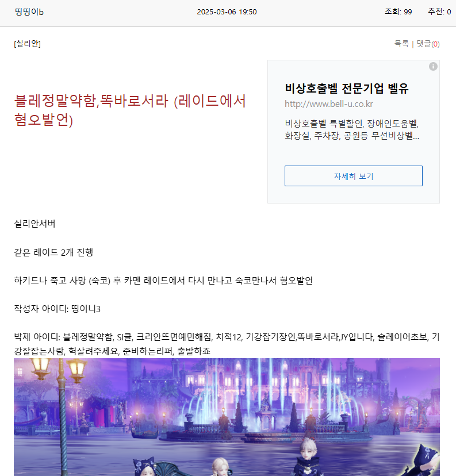Click the 추천: 0 recommendation count
Screen dimensions: 456x476
click(x=439, y=12)
